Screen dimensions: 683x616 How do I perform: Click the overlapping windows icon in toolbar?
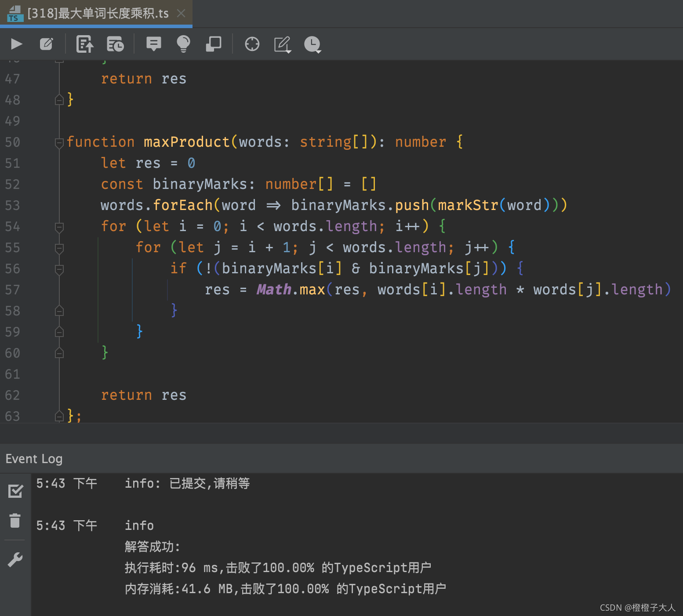(214, 44)
